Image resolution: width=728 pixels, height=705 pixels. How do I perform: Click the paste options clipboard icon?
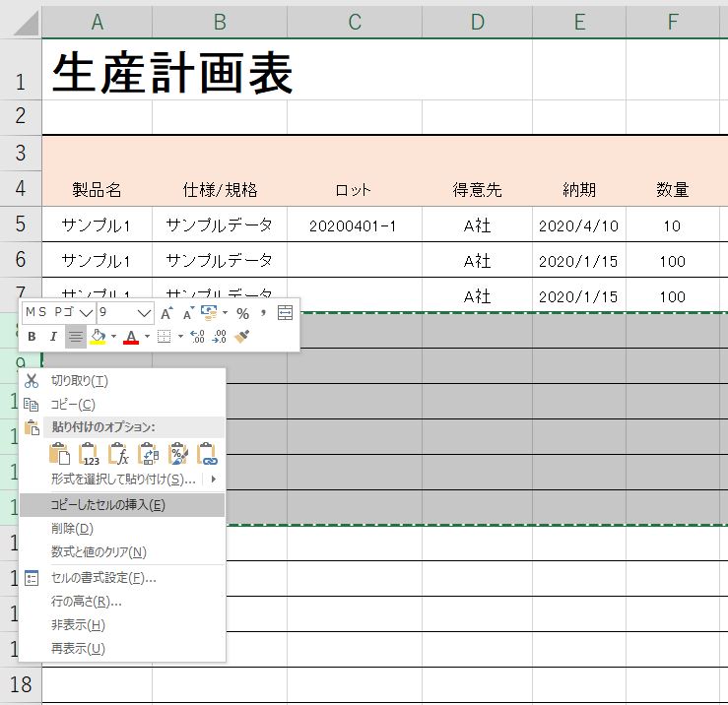tap(32, 427)
